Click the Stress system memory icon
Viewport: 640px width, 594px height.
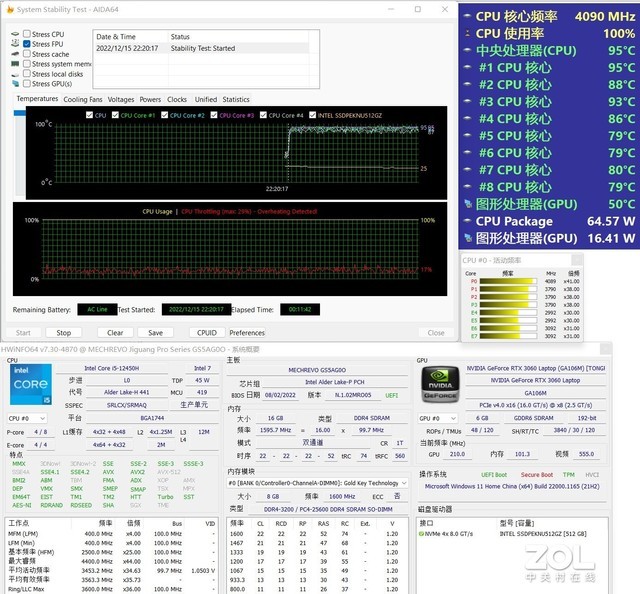click(x=15, y=64)
